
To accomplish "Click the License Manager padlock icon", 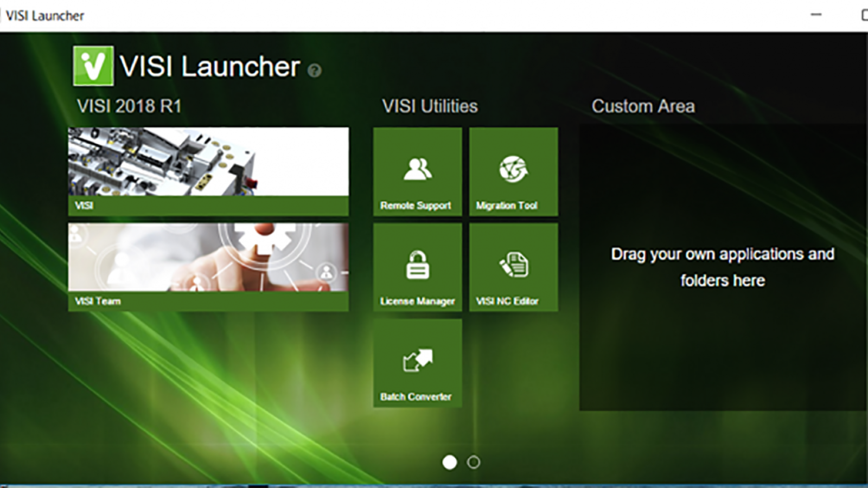I will [x=417, y=265].
